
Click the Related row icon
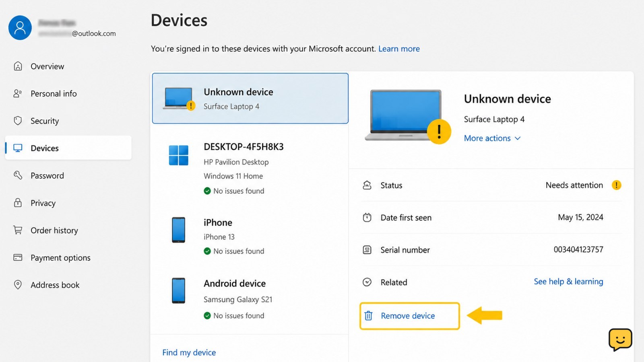pyautogui.click(x=367, y=282)
